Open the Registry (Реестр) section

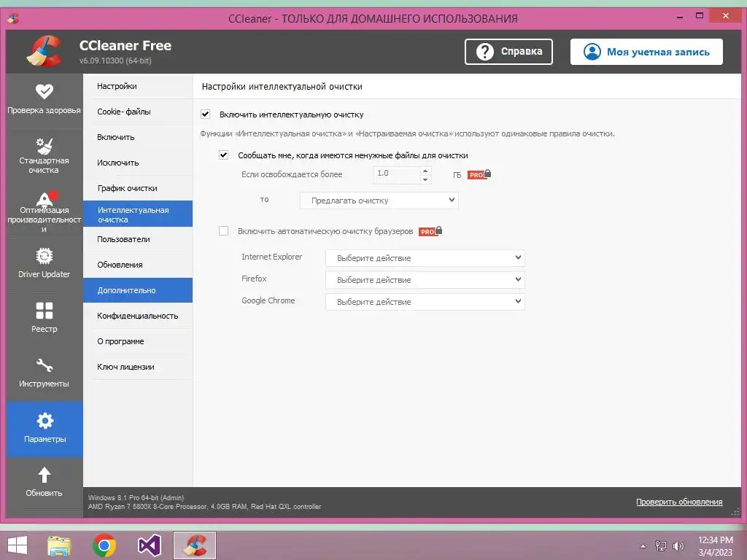pyautogui.click(x=44, y=318)
